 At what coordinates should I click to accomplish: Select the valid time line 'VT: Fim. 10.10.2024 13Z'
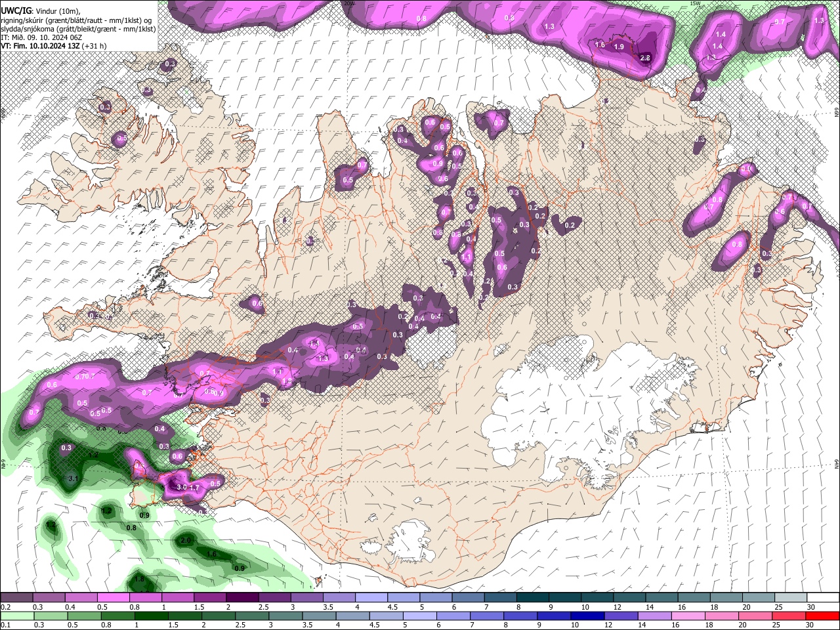tap(41, 46)
